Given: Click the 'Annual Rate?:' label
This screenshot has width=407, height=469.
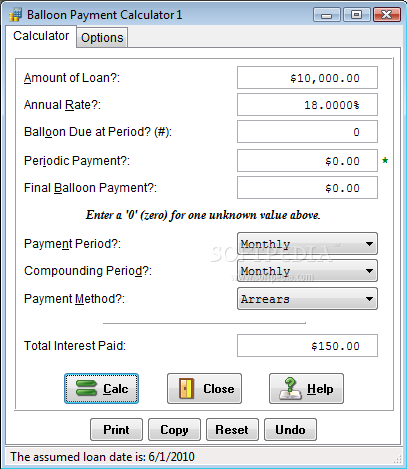Looking at the screenshot, I should 62,105.
